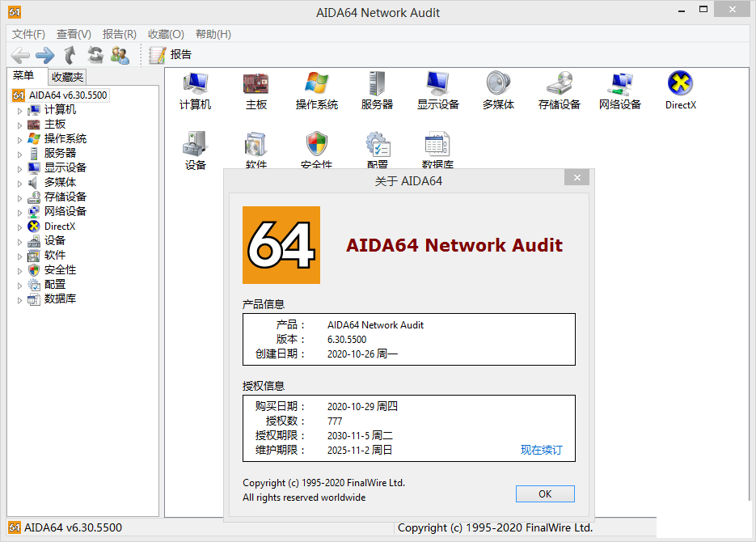
Task: Click the 现在续订 renew link
Action: point(542,450)
